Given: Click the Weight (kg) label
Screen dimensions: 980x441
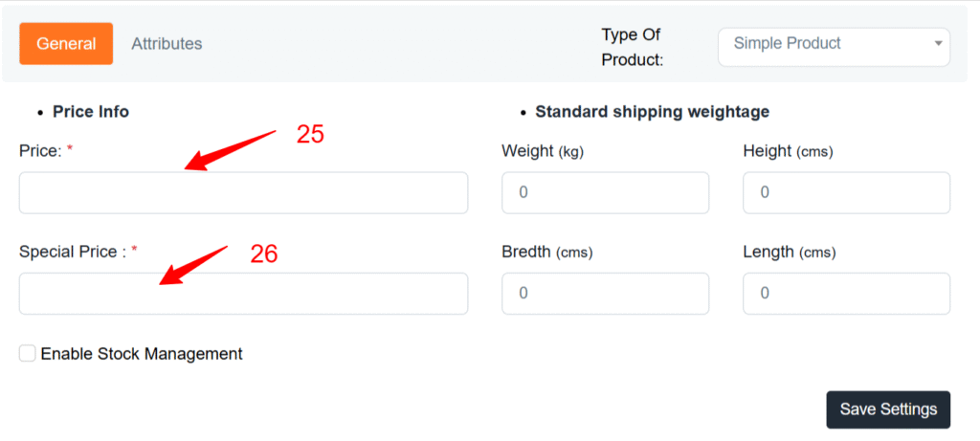Looking at the screenshot, I should pos(543,151).
